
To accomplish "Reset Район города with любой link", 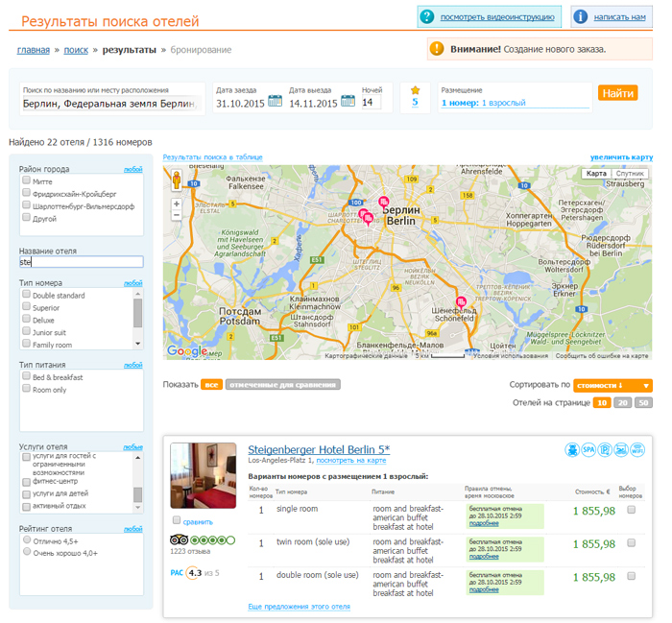I will point(132,169).
